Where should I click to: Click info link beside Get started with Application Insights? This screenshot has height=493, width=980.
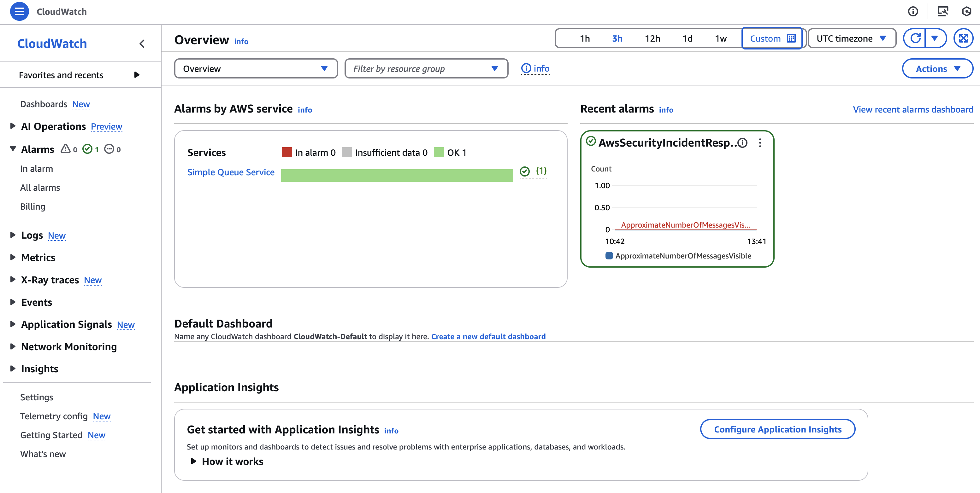[x=391, y=431]
